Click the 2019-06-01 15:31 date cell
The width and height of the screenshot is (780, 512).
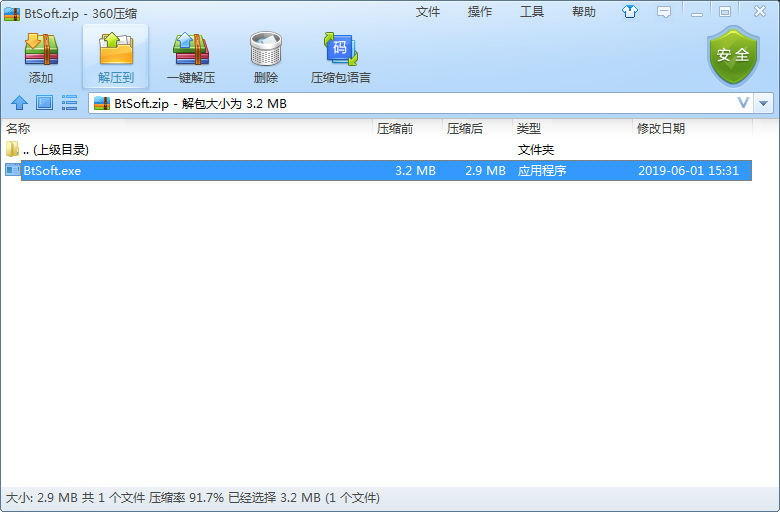coord(688,171)
